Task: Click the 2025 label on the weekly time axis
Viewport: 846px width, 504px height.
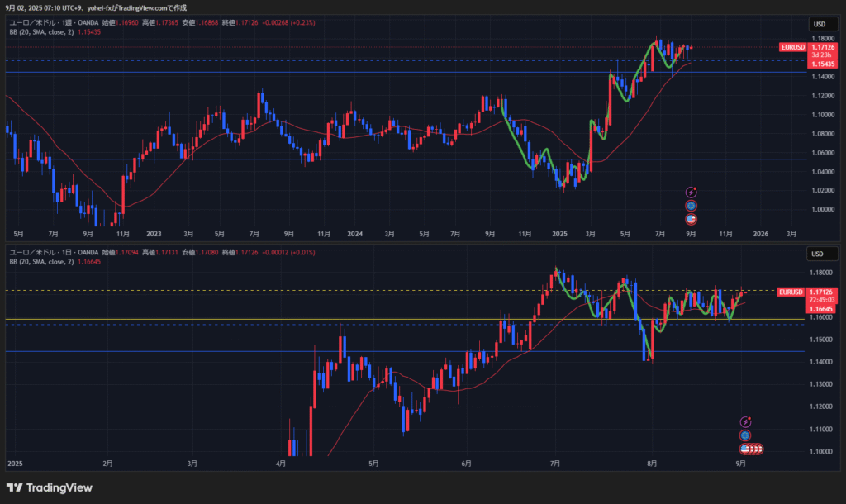Action: click(x=559, y=234)
